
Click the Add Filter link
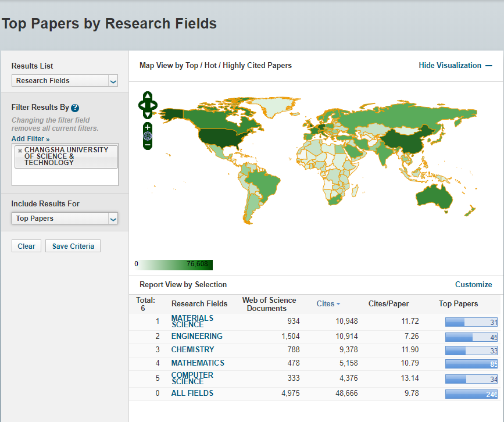tap(30, 139)
